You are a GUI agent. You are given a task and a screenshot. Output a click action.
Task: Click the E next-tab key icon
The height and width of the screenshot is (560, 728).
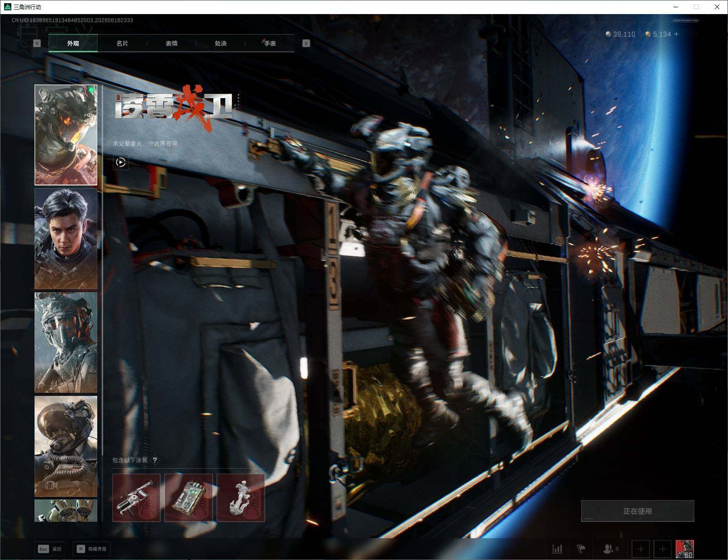[x=306, y=43]
